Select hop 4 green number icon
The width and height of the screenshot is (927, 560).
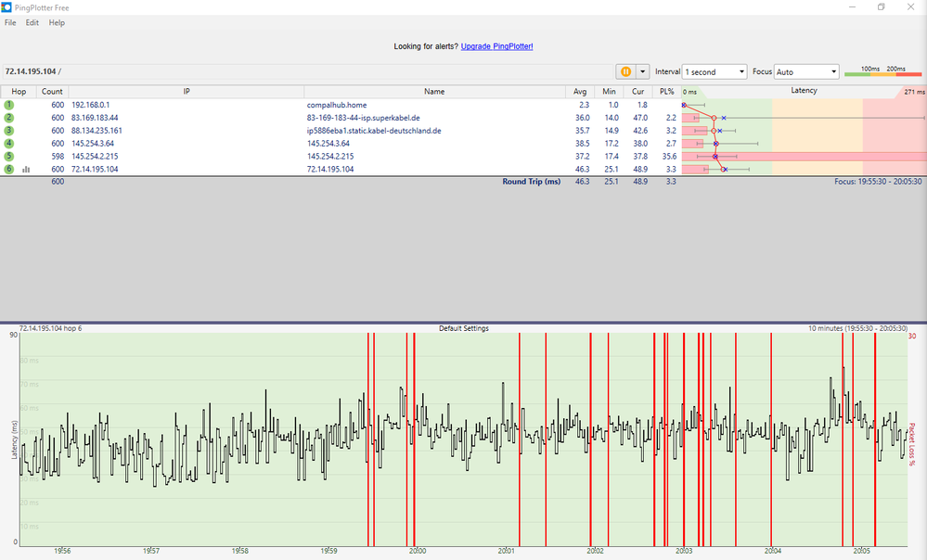pyautogui.click(x=8, y=144)
